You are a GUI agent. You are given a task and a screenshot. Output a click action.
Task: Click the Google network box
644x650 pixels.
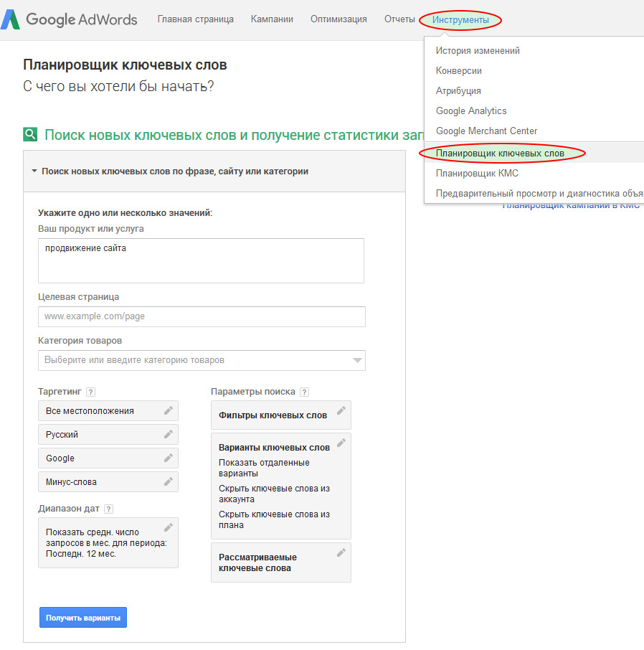point(108,458)
